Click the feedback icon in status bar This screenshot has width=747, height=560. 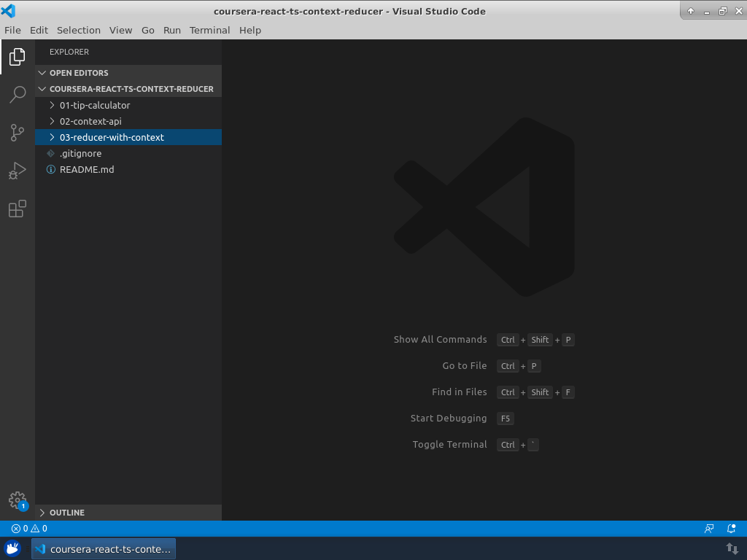[x=709, y=528]
